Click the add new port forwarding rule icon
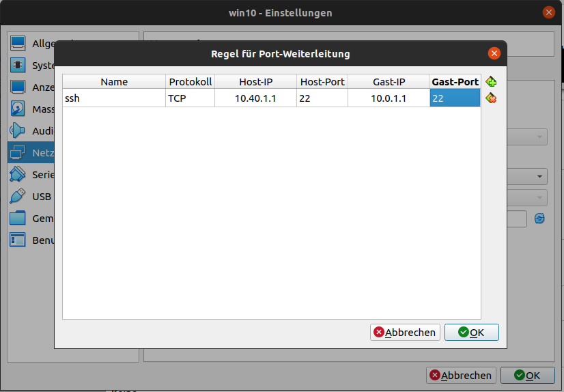 (491, 82)
